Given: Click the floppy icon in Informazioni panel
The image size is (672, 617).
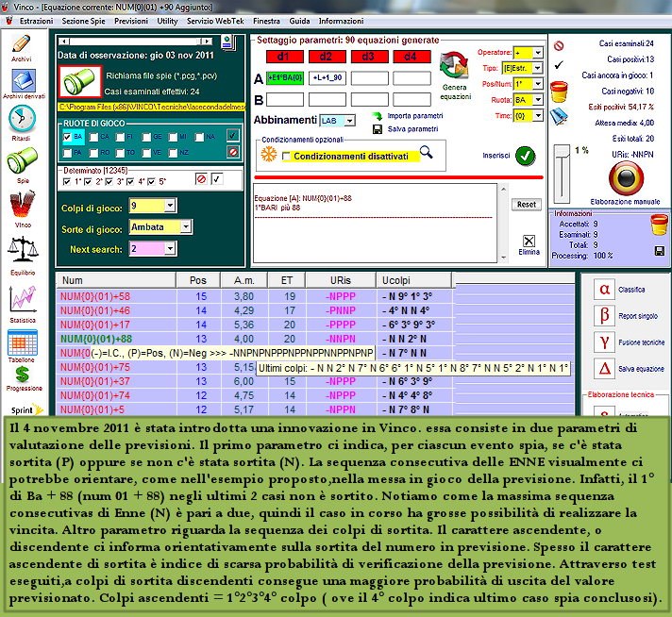Looking at the screenshot, I should [x=660, y=251].
